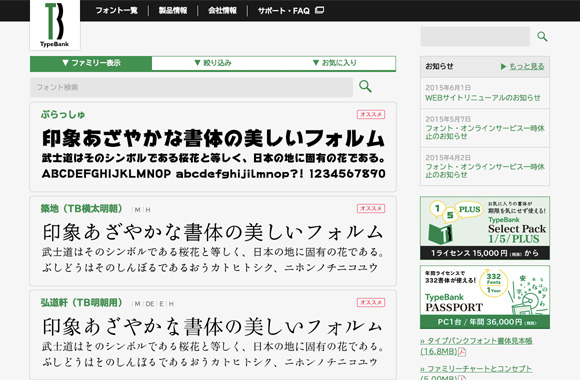This screenshot has height=380, width=580.
Task: Open the 製品情報 menu item
Action: click(x=173, y=10)
